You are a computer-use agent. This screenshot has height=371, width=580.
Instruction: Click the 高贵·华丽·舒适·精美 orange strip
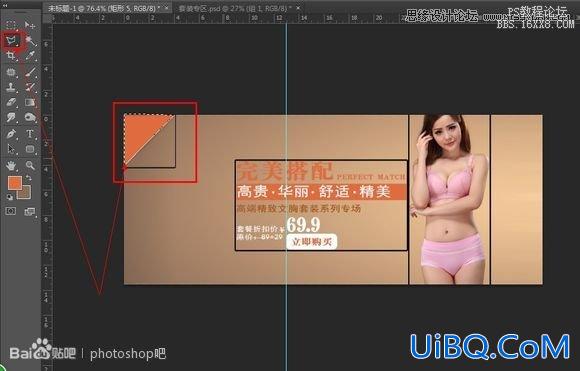coord(321,192)
